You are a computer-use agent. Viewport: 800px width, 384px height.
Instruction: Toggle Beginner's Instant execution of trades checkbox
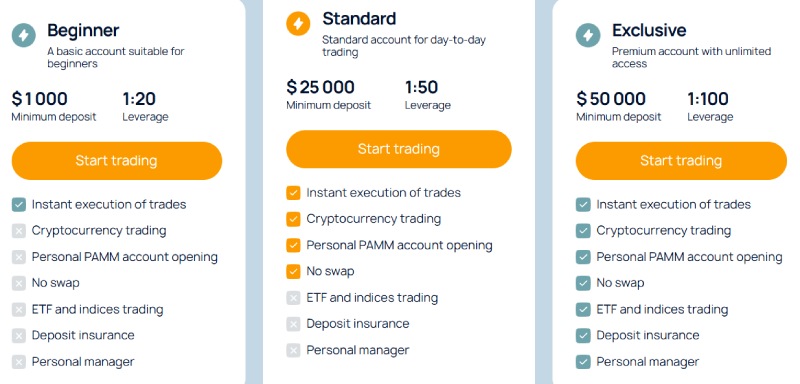pos(19,204)
